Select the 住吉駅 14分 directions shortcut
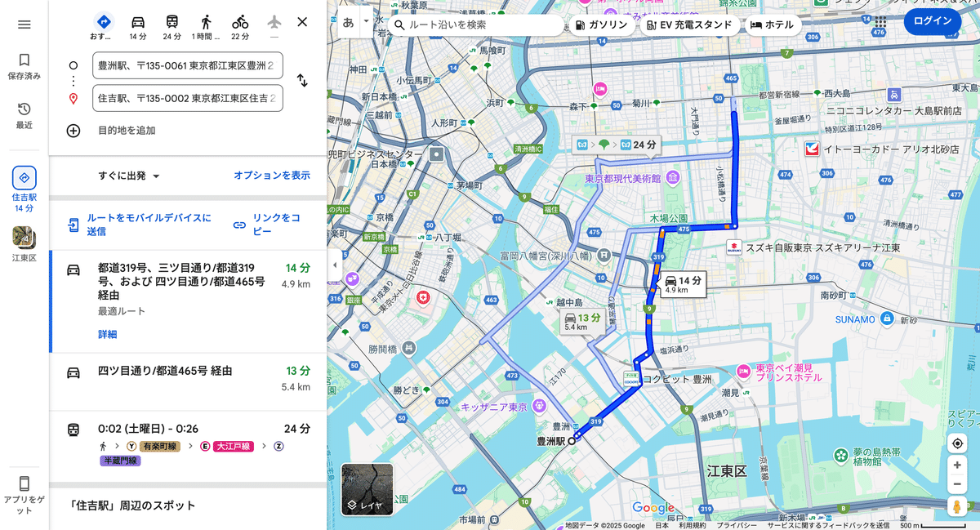Screen dimensions: 980x530 point(24,189)
